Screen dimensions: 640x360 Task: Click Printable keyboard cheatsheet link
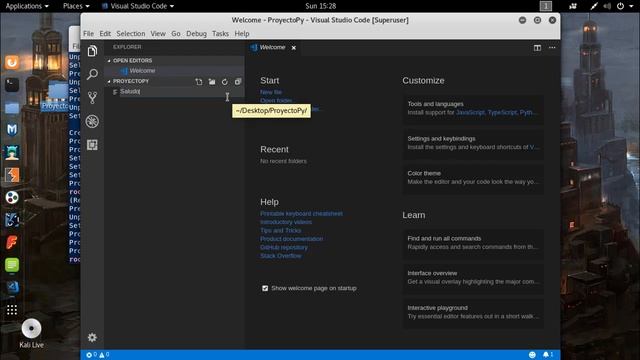pyautogui.click(x=302, y=213)
